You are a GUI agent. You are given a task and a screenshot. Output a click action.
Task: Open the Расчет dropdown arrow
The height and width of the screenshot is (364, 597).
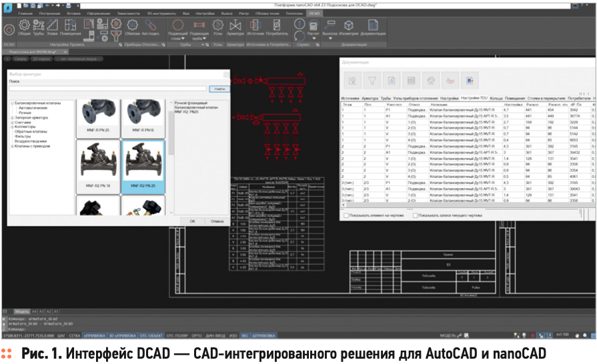tap(314, 39)
